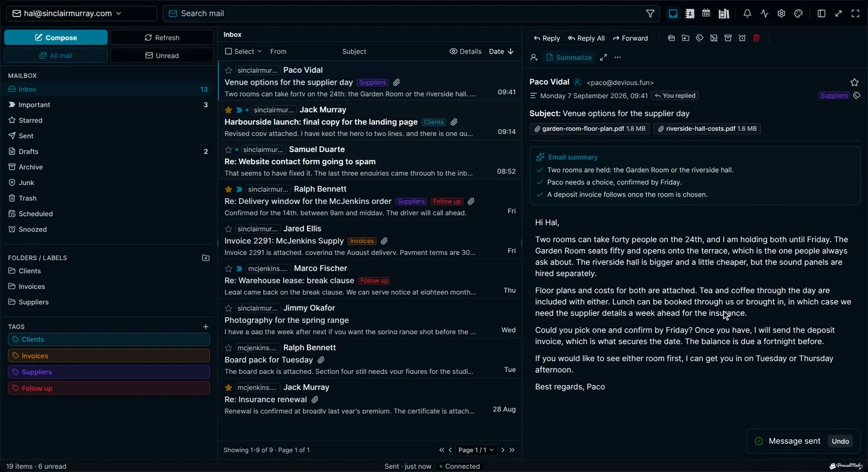Click the red delete trash icon
The height and width of the screenshot is (472, 868).
(x=756, y=38)
